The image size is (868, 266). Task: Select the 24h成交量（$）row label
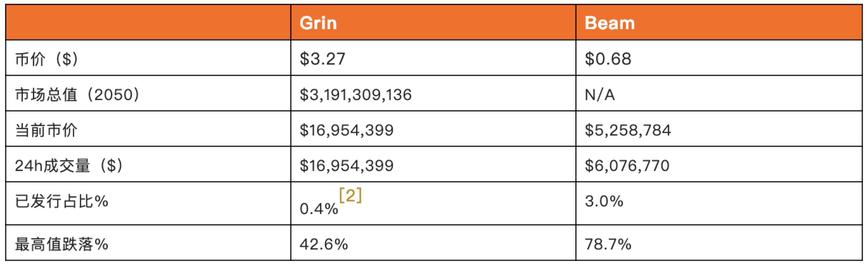pyautogui.click(x=68, y=166)
